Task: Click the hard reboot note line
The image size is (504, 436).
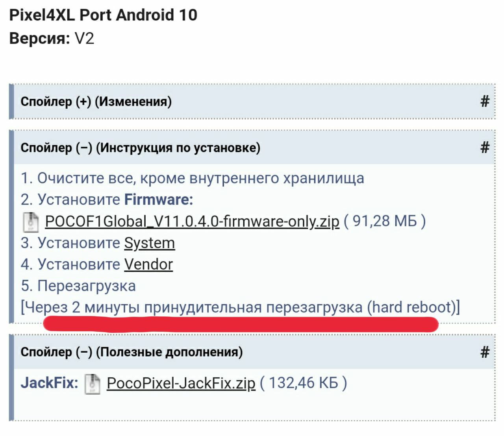Action: 240,307
